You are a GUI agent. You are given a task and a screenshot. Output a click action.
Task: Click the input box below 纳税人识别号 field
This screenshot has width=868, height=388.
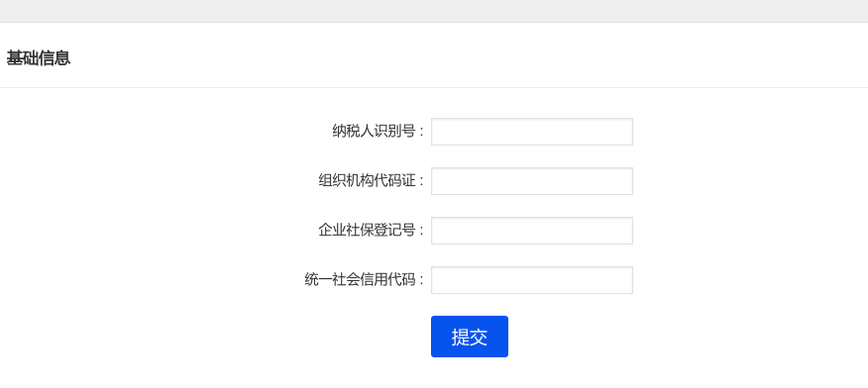[531, 181]
